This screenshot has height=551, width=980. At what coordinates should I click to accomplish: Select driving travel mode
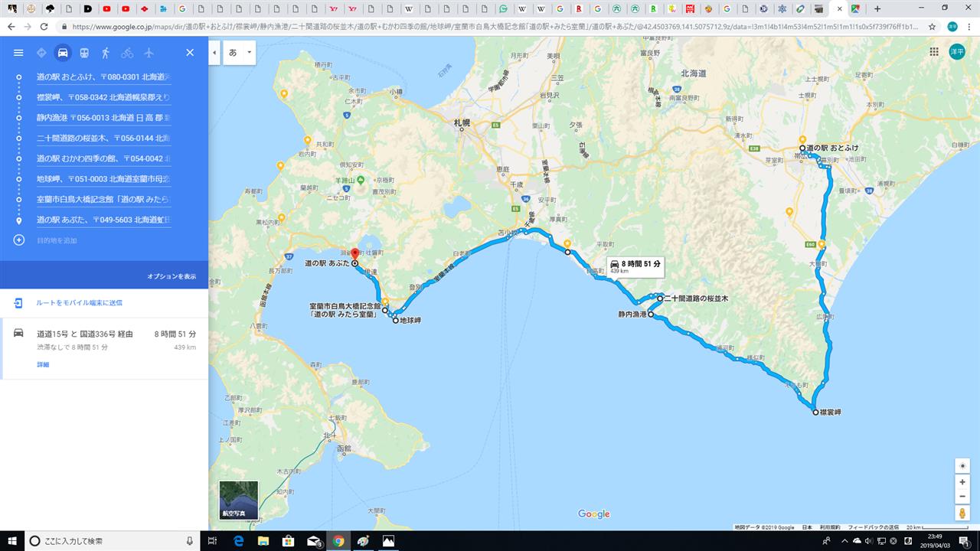[63, 53]
